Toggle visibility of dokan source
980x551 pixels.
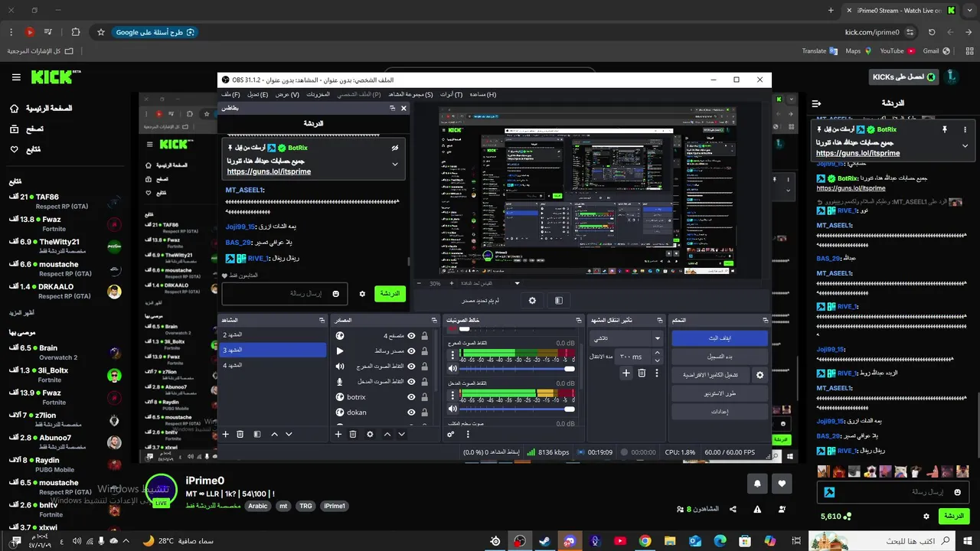412,412
